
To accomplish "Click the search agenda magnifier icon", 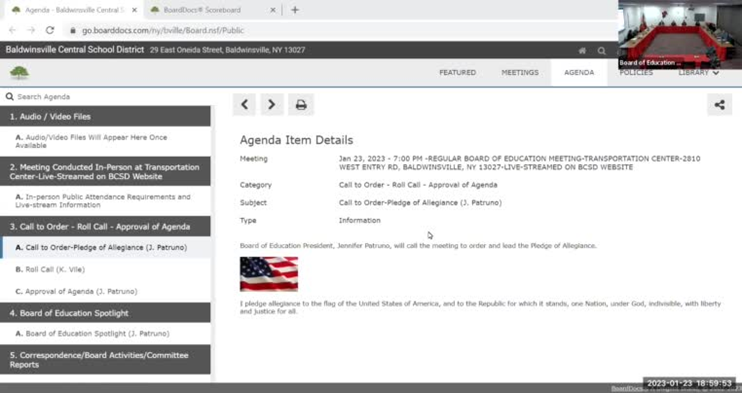I will click(9, 97).
